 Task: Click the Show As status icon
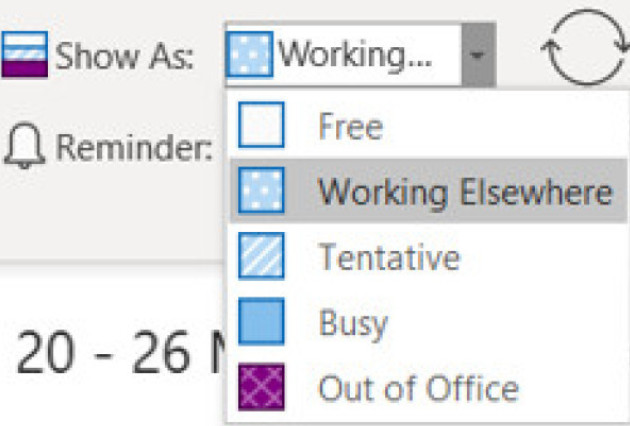[x=26, y=53]
